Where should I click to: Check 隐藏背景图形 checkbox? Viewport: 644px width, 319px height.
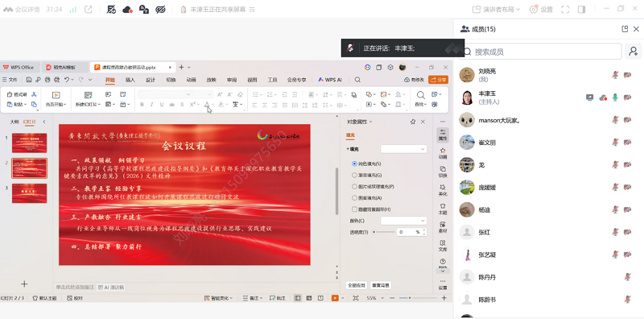[354, 209]
